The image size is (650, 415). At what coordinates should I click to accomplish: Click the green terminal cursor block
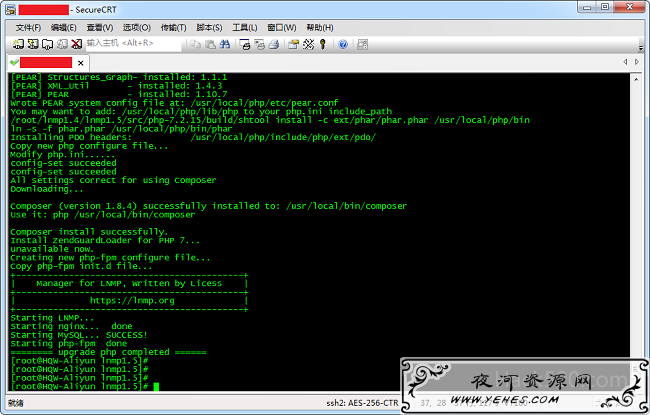pyautogui.click(x=156, y=386)
